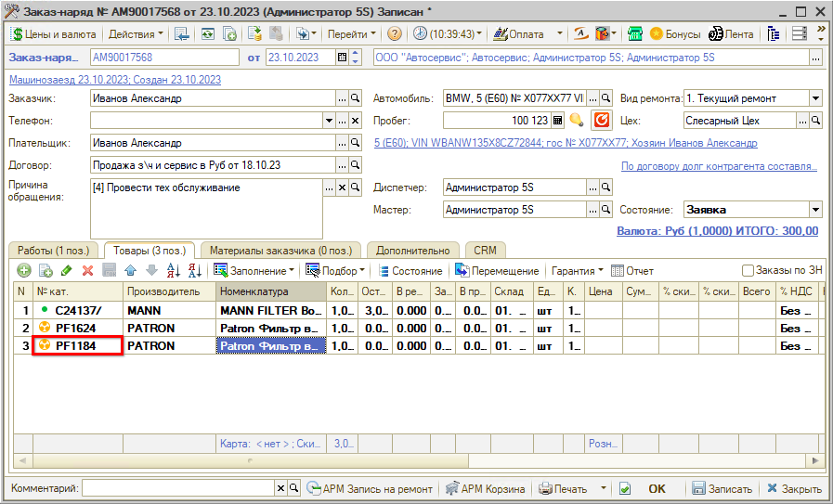Viewport: 833px width, 504px height.
Task: Click the Перемещение button
Action: tap(497, 270)
